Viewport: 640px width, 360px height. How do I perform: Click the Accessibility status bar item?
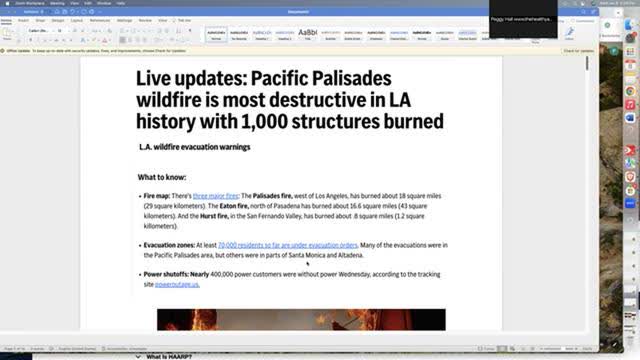pyautogui.click(x=124, y=349)
